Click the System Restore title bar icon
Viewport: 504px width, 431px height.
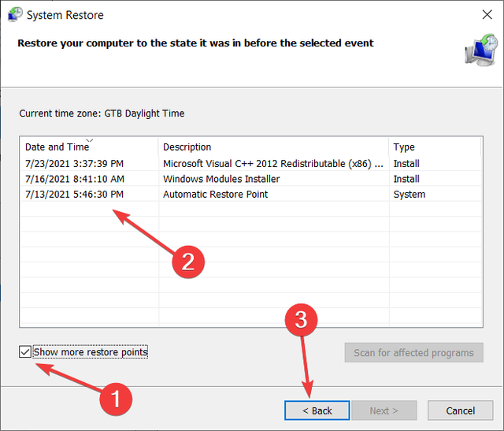click(15, 15)
